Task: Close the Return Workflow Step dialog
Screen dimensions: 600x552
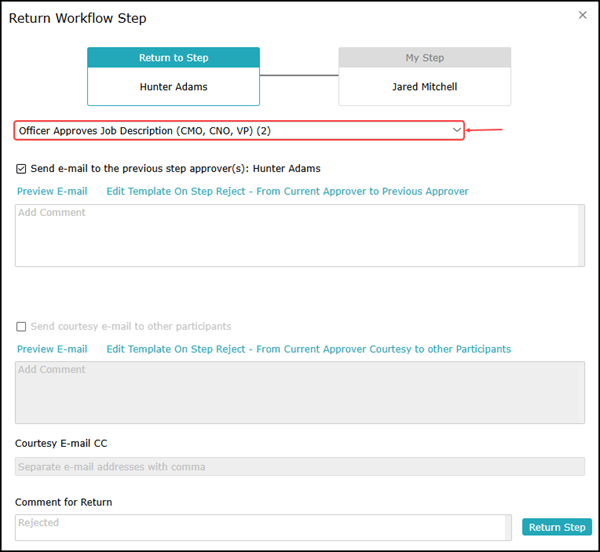Action: (x=582, y=15)
